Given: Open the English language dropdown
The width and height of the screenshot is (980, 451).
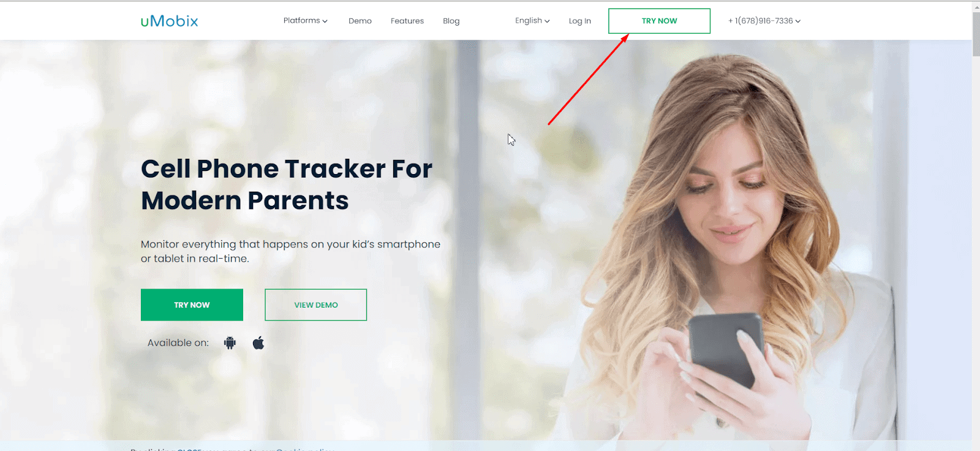Looking at the screenshot, I should (x=532, y=21).
